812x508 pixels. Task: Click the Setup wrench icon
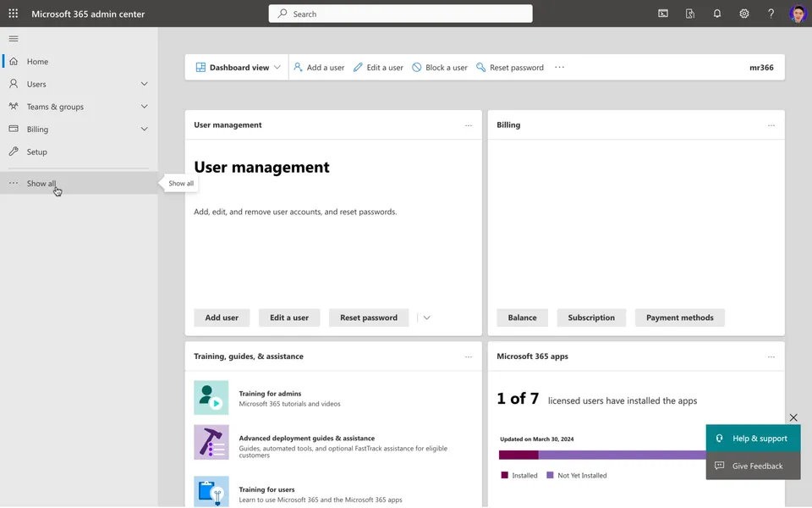tap(14, 152)
